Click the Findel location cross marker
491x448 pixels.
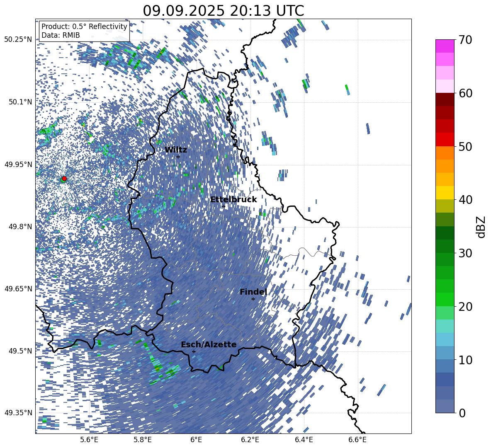pyautogui.click(x=253, y=299)
